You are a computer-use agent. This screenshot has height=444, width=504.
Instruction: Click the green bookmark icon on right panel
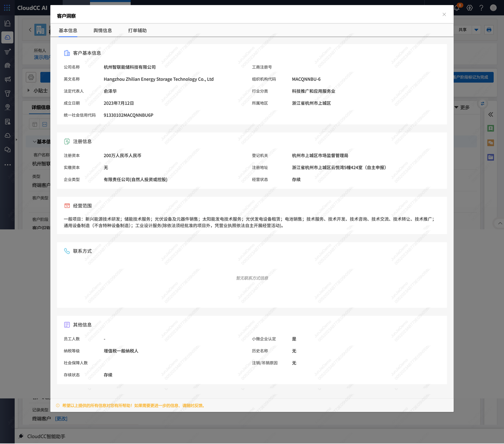(490, 128)
